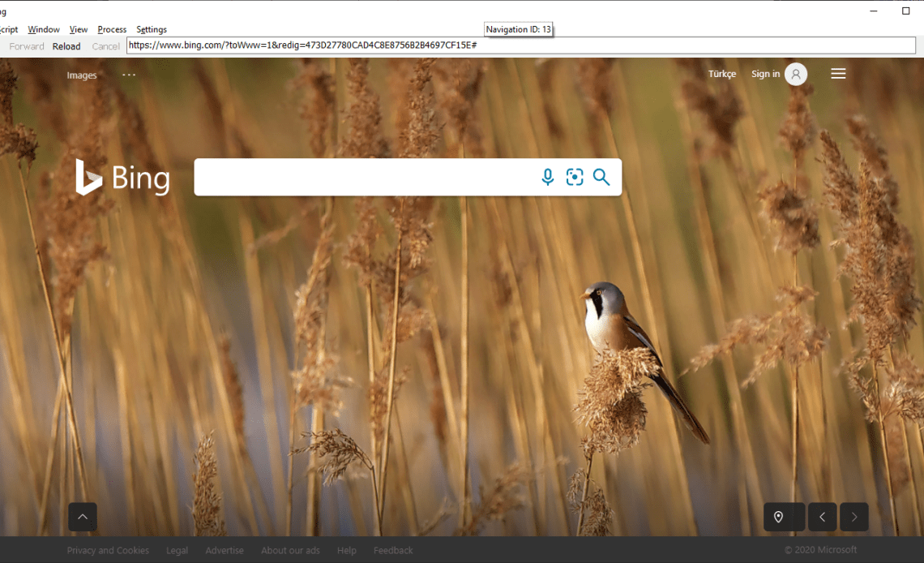924x563 pixels.
Task: Click the magnifier search icon
Action: pyautogui.click(x=601, y=177)
